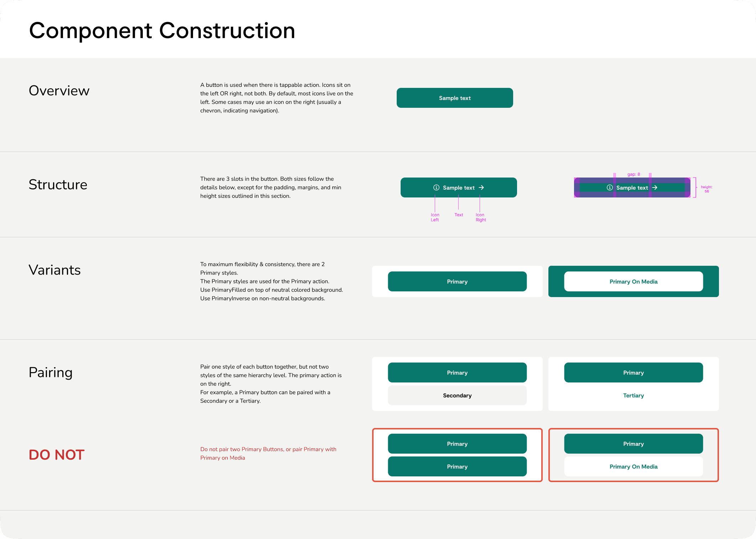
Task: Click the Component Construction page title
Action: coord(162,31)
